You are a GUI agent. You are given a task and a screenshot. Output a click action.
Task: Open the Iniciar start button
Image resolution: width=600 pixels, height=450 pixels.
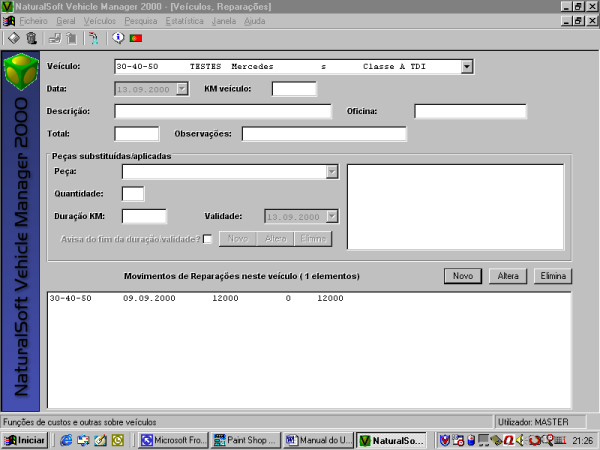tap(24, 440)
